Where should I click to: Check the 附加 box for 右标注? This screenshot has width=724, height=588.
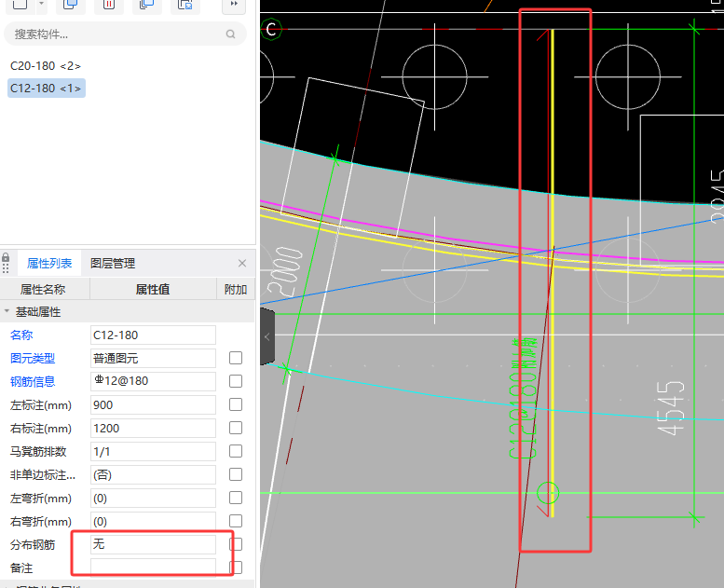236,428
